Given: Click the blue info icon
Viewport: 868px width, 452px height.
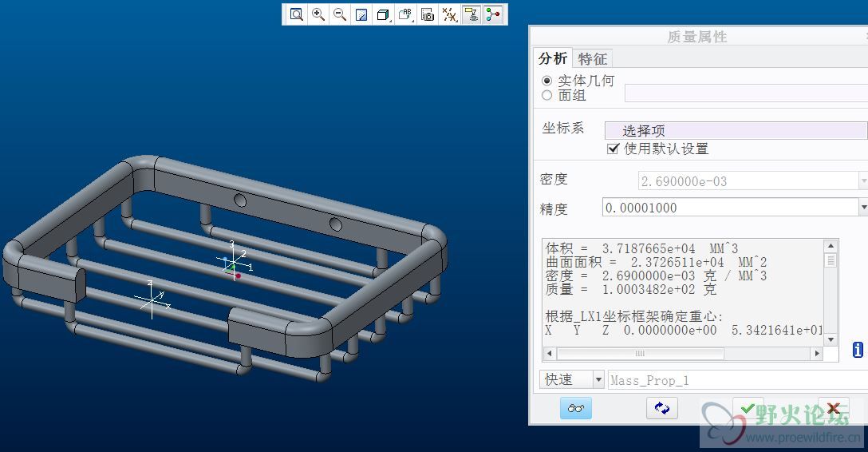Looking at the screenshot, I should 858,350.
